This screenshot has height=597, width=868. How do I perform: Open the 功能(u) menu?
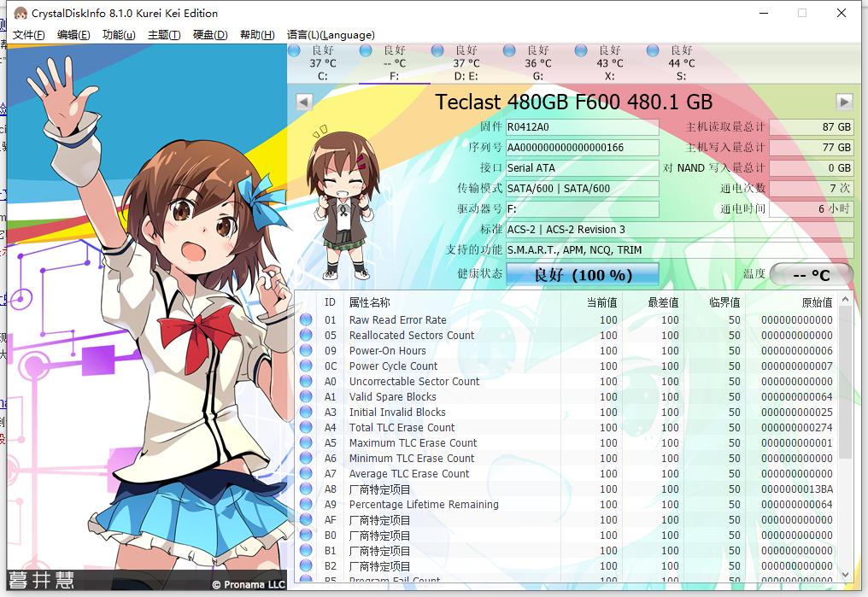click(119, 35)
